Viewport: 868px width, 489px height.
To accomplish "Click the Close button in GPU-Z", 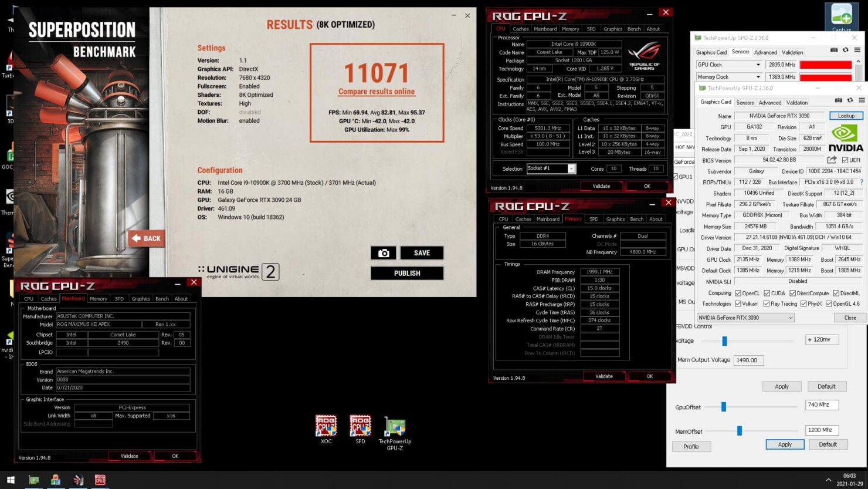I will tap(850, 318).
